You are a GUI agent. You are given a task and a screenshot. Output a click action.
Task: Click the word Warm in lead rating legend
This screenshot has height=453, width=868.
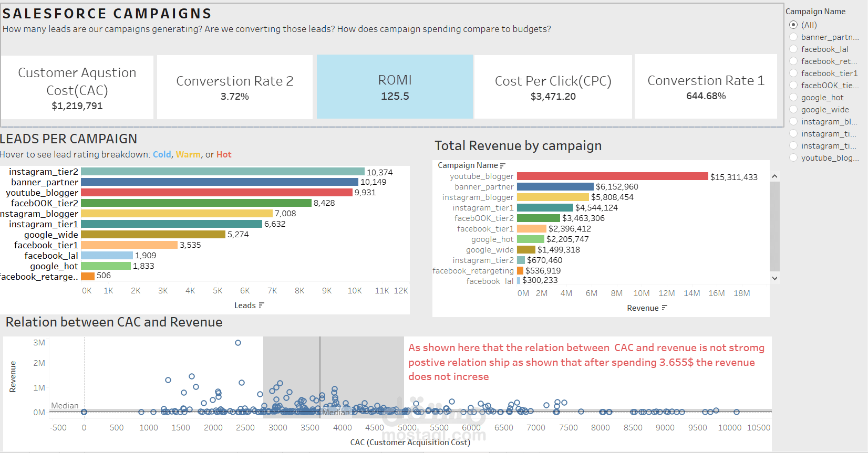[x=188, y=154]
